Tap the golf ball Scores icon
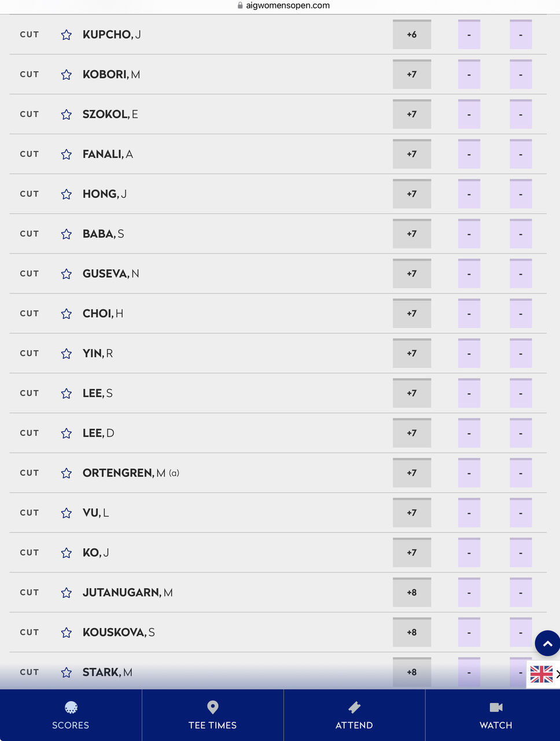560x741 pixels. tap(71, 707)
